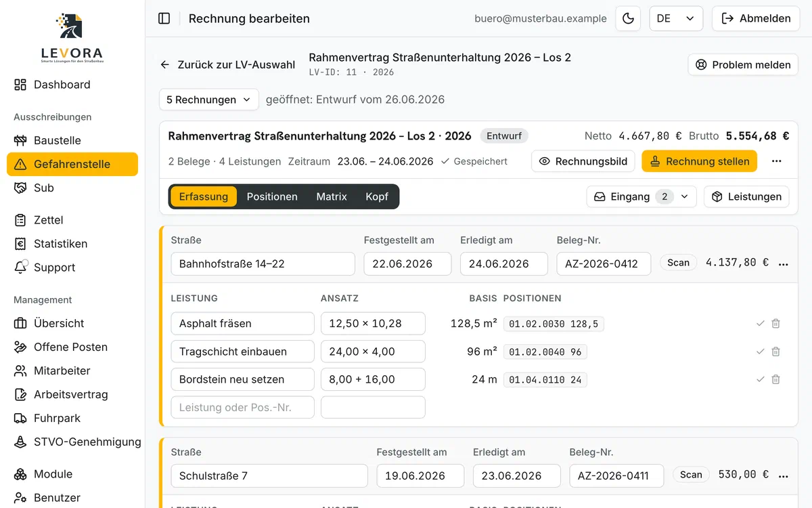Click the Übersicht briefcase icon
The image size is (812, 508).
20,323
